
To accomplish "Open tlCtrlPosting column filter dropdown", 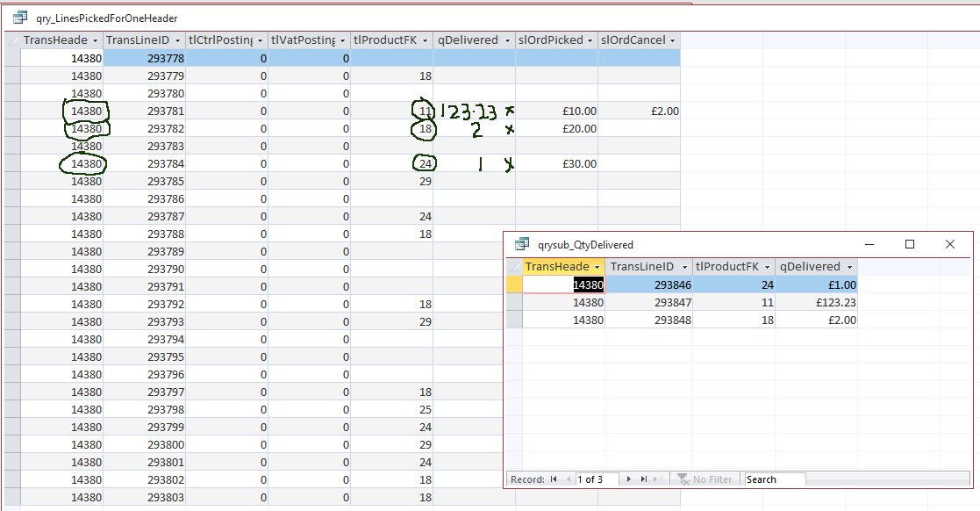I will 260,40.
